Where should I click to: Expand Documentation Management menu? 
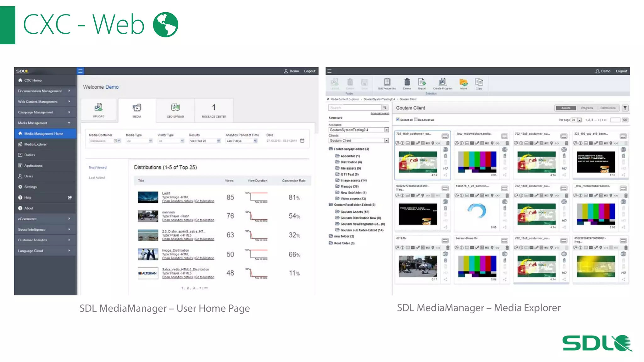coord(45,91)
